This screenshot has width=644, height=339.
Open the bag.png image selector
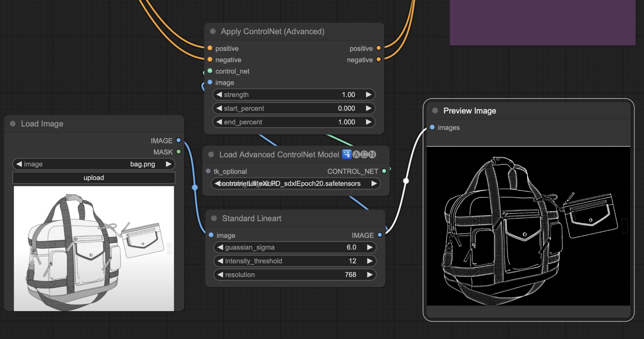tap(94, 164)
